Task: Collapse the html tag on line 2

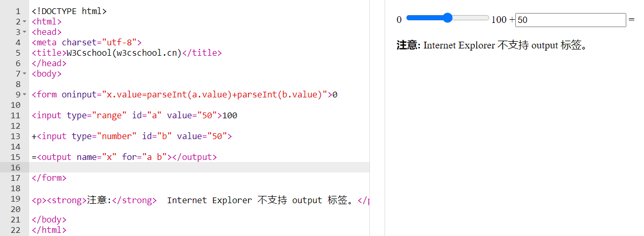Action: [x=25, y=22]
